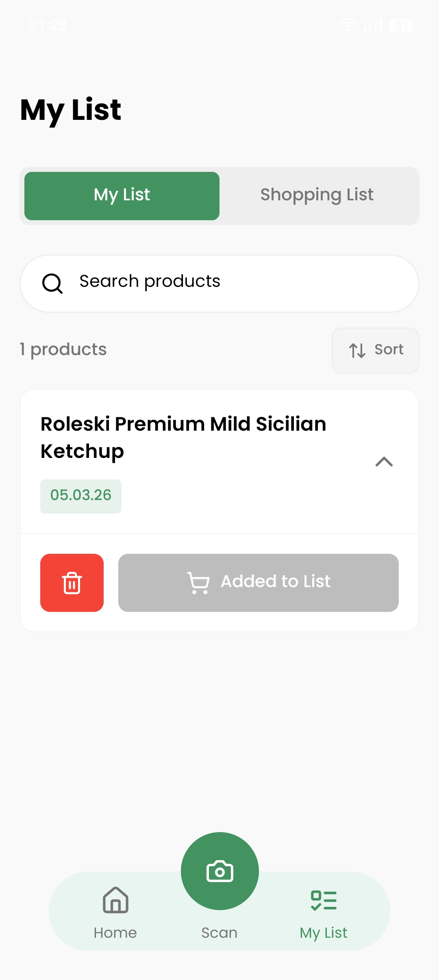Image resolution: width=439 pixels, height=980 pixels.
Task: Tap the My List label in bottom bar
Action: coord(324,933)
